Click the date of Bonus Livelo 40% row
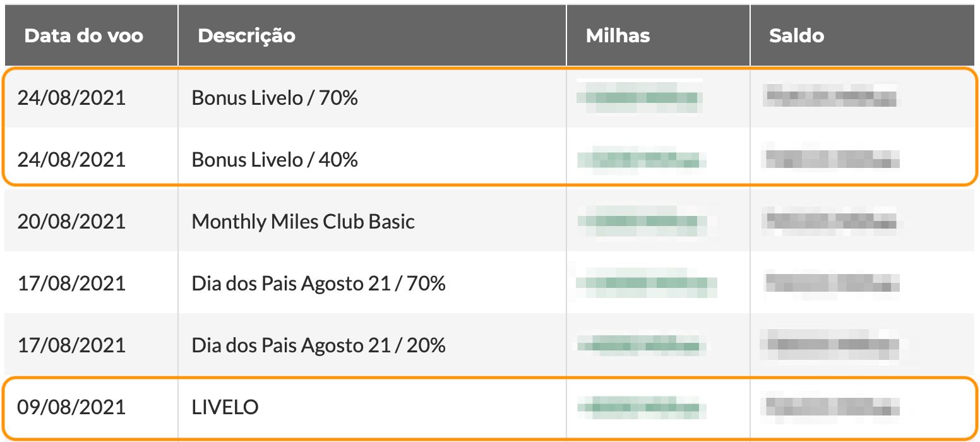The image size is (980, 442). point(71,160)
